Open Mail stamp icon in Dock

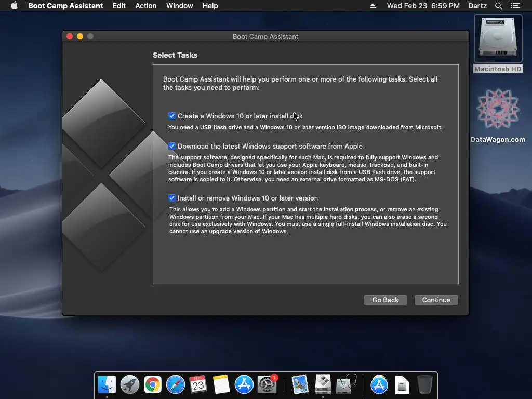click(300, 384)
